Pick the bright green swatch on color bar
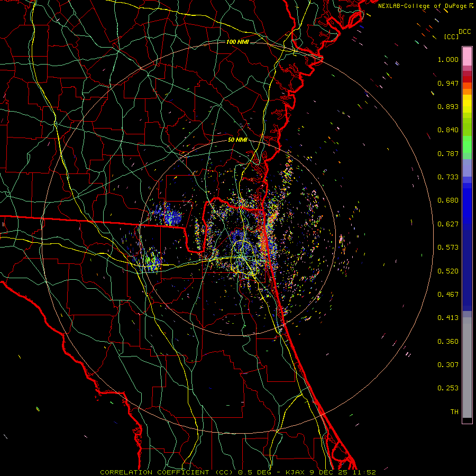 467,144
